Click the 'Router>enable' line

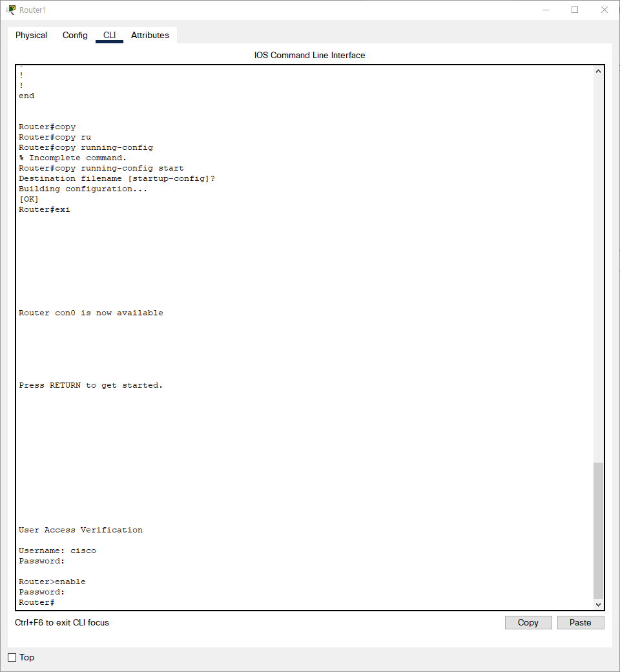(x=52, y=582)
